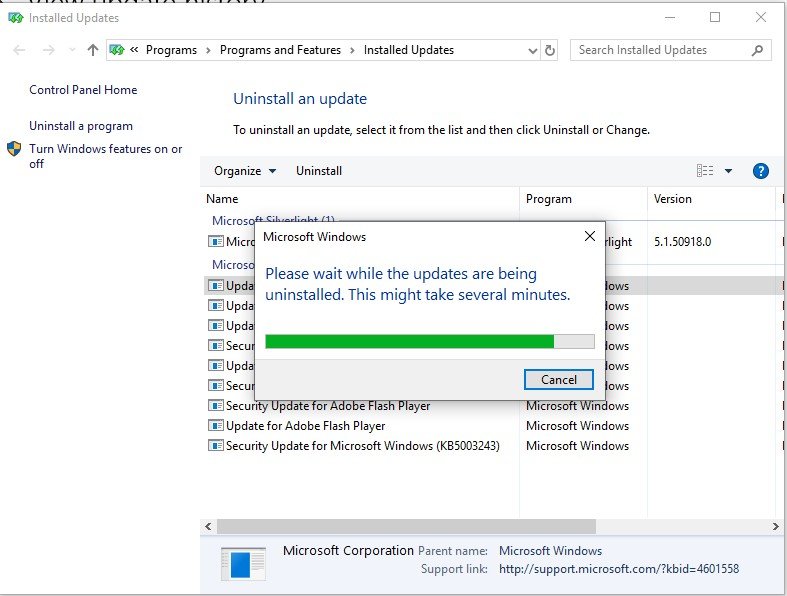Click icon beside KB5003243 security update
787x596 pixels.
(x=215, y=446)
